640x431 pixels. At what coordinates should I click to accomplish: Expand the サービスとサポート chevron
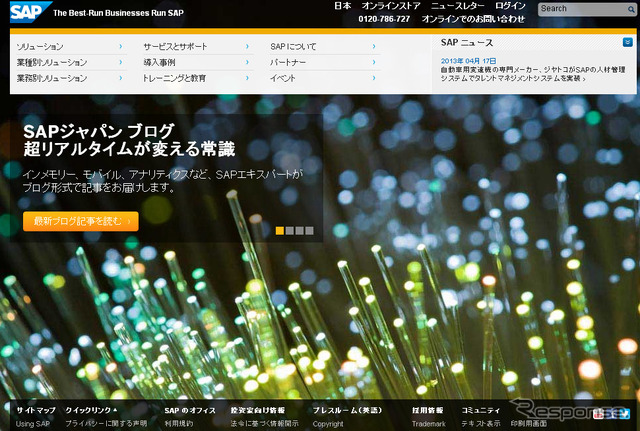[247, 47]
